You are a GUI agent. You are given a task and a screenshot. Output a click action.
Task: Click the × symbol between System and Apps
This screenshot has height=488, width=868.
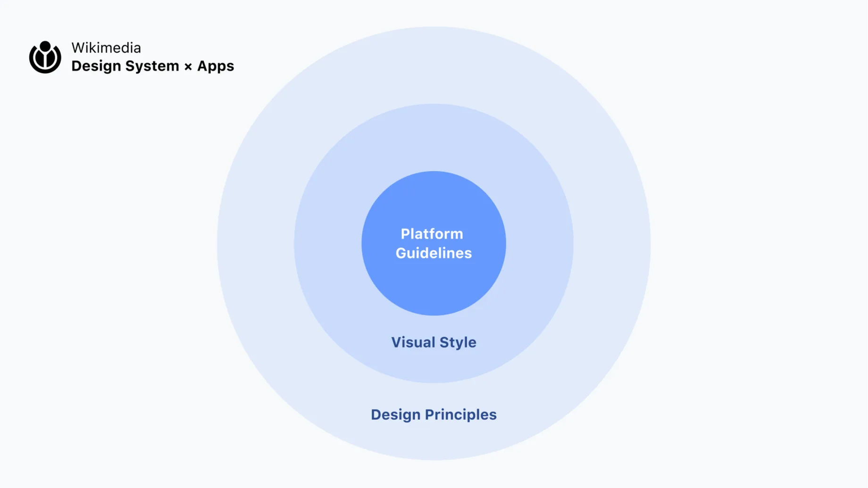[188, 67]
